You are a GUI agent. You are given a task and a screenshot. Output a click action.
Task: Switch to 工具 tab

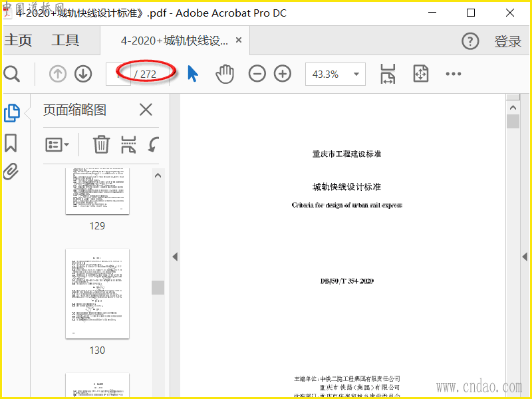click(x=65, y=40)
